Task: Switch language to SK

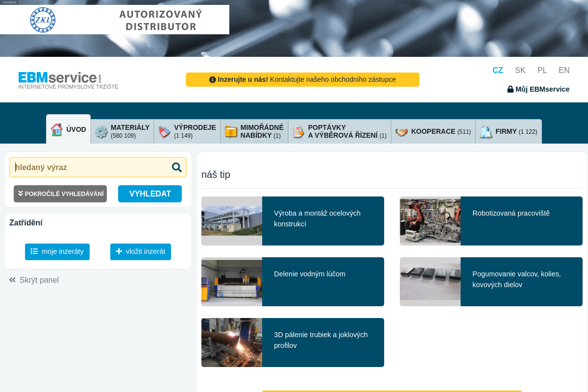Action: [x=520, y=70]
